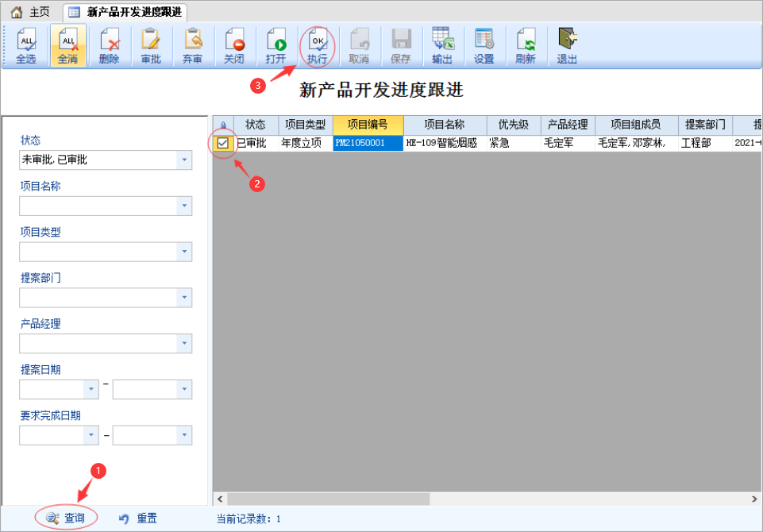Click the 查询 (Query) button

pos(67,519)
